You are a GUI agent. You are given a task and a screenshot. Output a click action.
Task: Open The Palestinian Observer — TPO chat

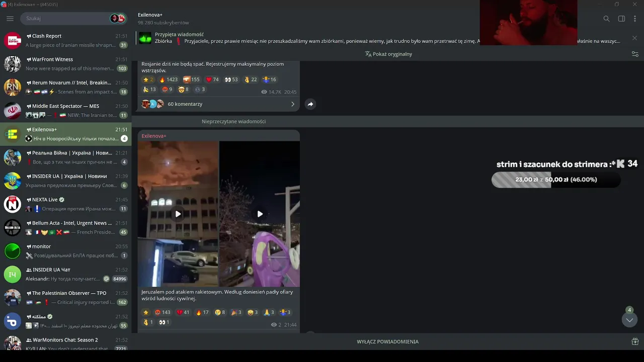(x=66, y=298)
